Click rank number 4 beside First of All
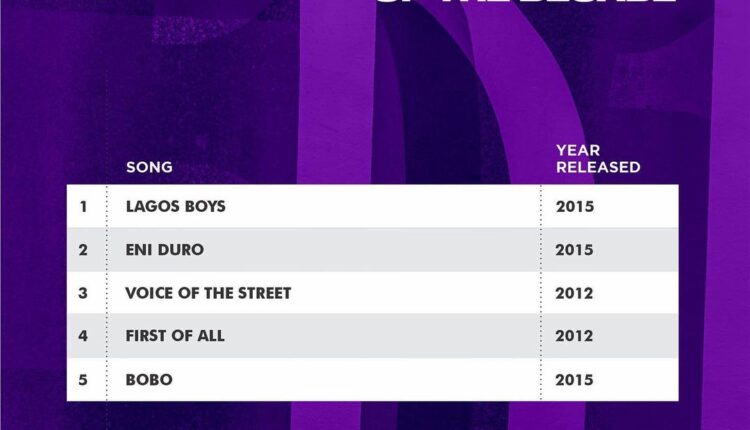Viewport: 750px width, 430px height. tap(84, 336)
